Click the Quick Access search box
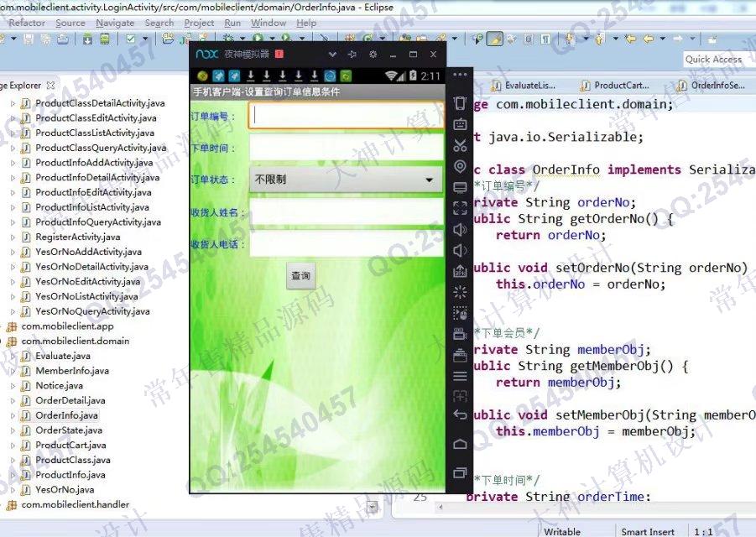The image size is (756, 537). 713,59
